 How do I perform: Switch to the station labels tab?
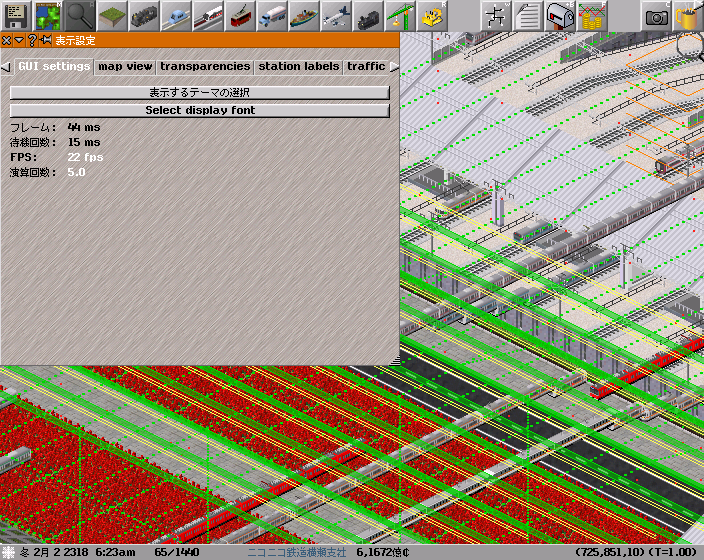tap(299, 66)
